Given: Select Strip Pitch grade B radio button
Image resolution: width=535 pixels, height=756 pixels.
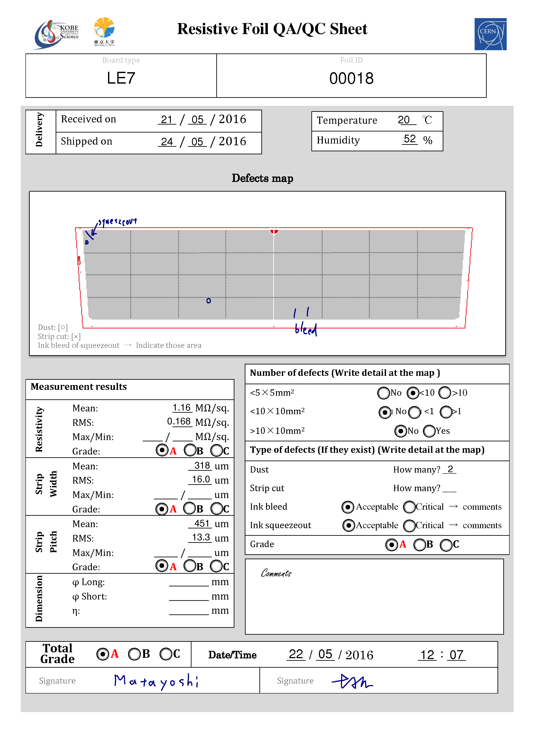Looking at the screenshot, I should [190, 566].
